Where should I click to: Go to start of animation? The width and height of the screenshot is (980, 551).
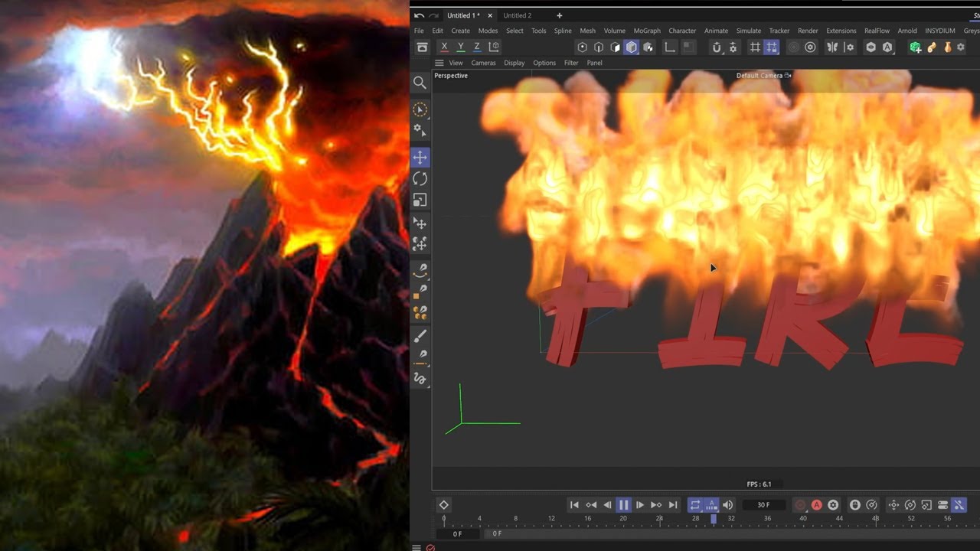tap(574, 505)
